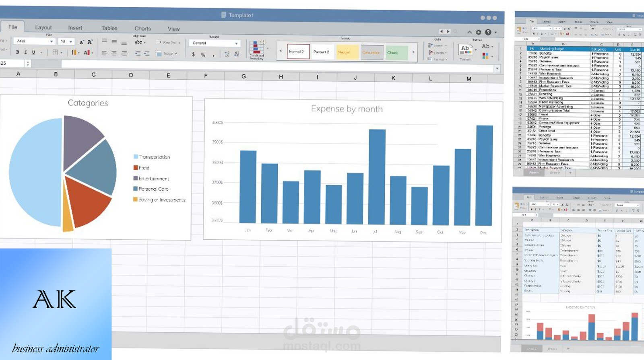Align text left in the main window
The width and height of the screenshot is (644, 360).
[x=104, y=53]
